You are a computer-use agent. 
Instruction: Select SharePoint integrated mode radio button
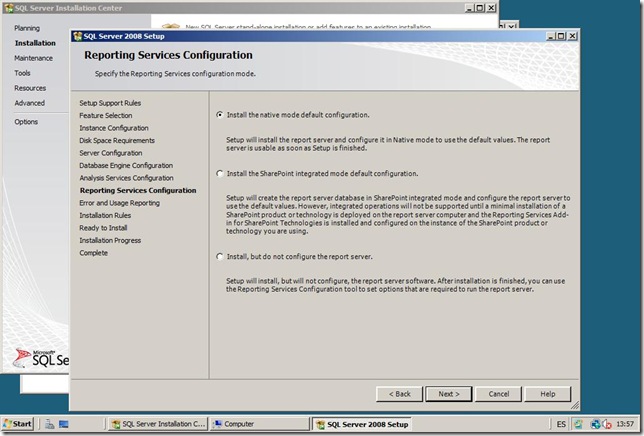220,174
